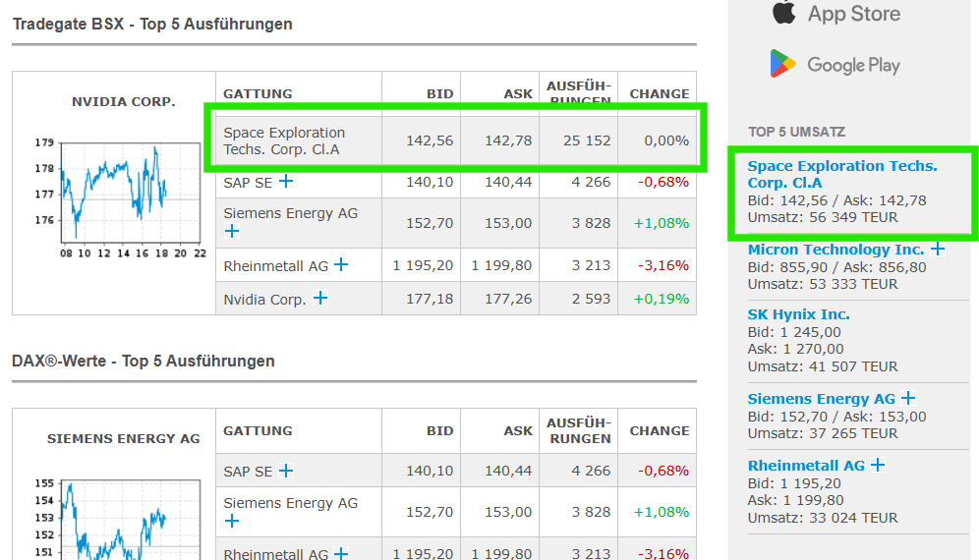Image resolution: width=979 pixels, height=560 pixels.
Task: Click the plus icon next to Micron Technology Inc.
Action: (x=938, y=250)
